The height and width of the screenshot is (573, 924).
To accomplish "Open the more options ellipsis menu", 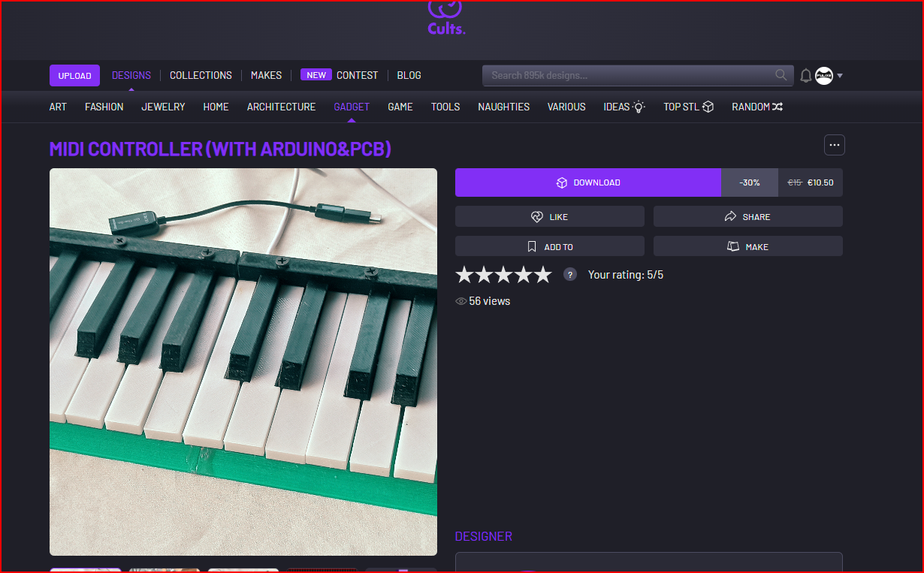I will (x=834, y=144).
